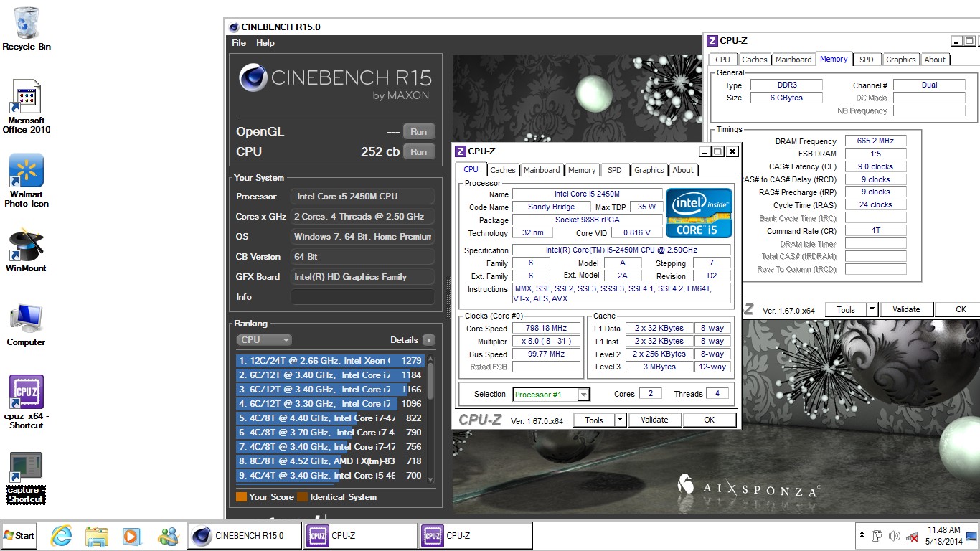Open Tools dropdown arrow in front CPU-Z
The height and width of the screenshot is (551, 980).
pyautogui.click(x=621, y=420)
